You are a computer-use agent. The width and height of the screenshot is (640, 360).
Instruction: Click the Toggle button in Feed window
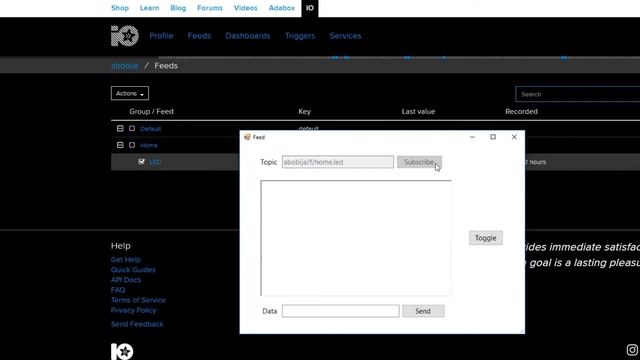[x=486, y=238]
